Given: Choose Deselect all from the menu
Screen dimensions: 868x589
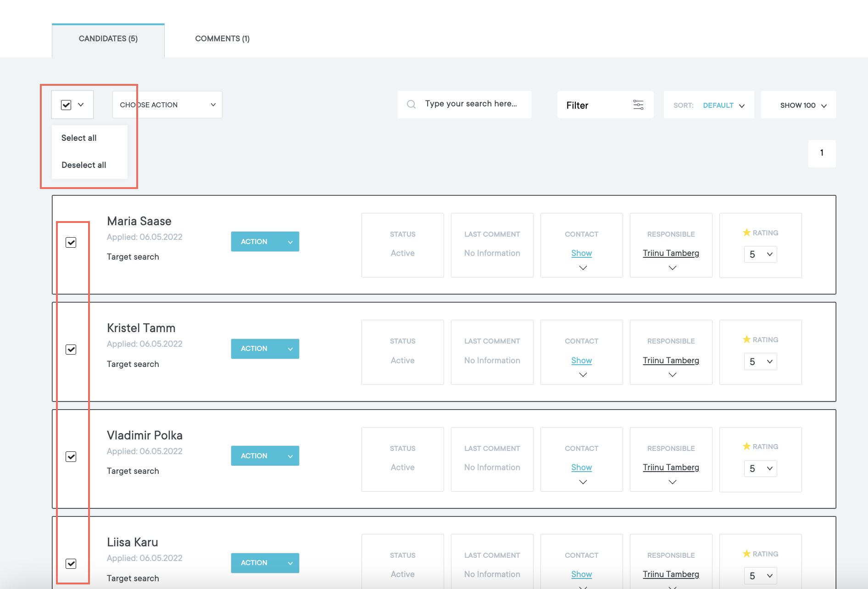Looking at the screenshot, I should coord(84,165).
